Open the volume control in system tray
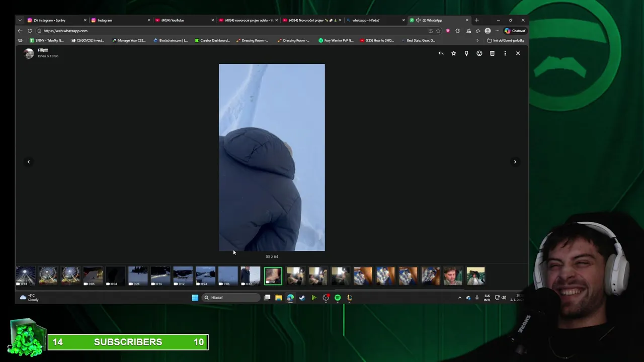This screenshot has width=644, height=362. pyautogui.click(x=504, y=298)
